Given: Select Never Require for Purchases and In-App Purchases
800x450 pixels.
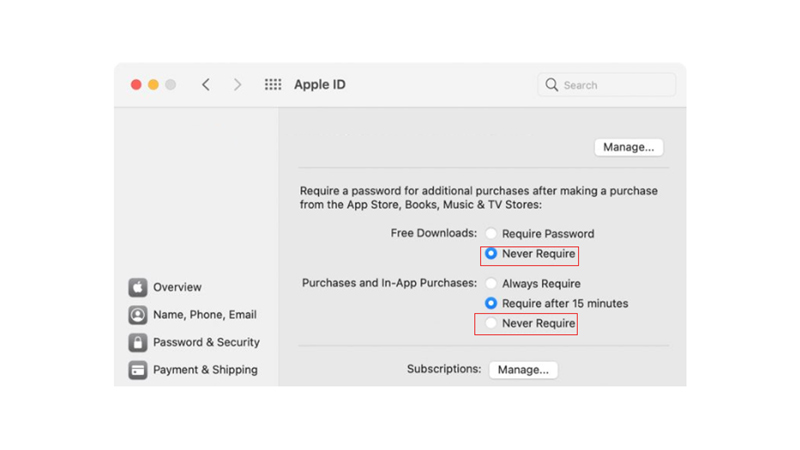Looking at the screenshot, I should tap(491, 323).
